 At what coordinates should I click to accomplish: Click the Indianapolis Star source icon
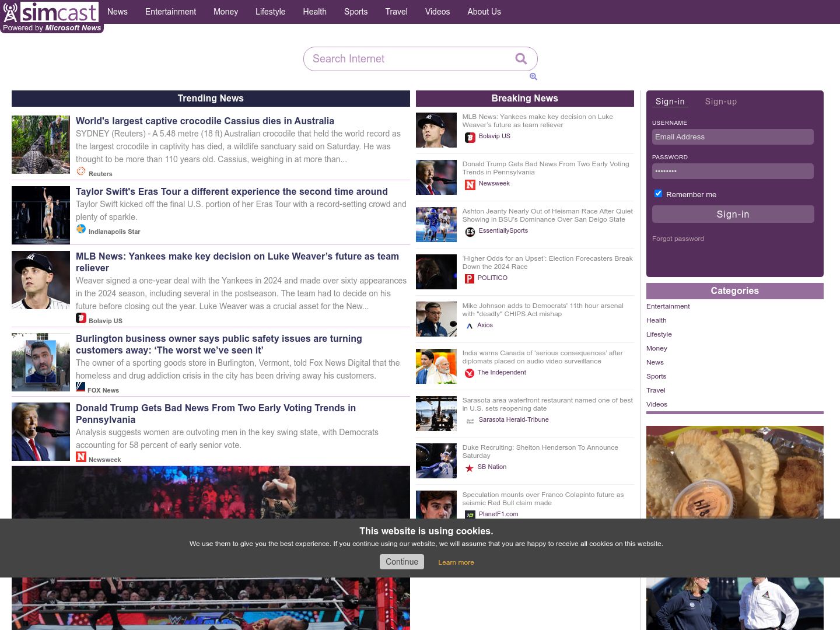pos(81,229)
